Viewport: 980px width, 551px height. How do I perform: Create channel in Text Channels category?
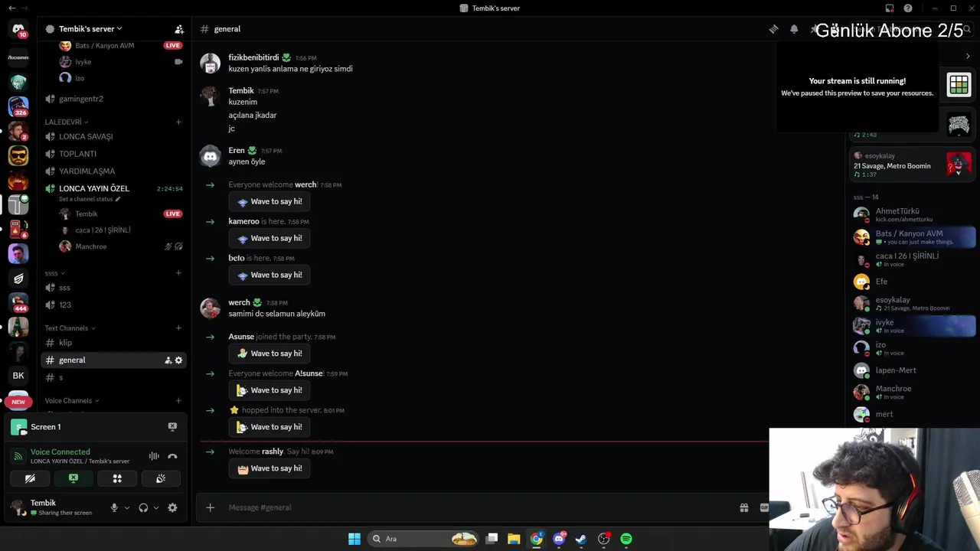point(178,328)
